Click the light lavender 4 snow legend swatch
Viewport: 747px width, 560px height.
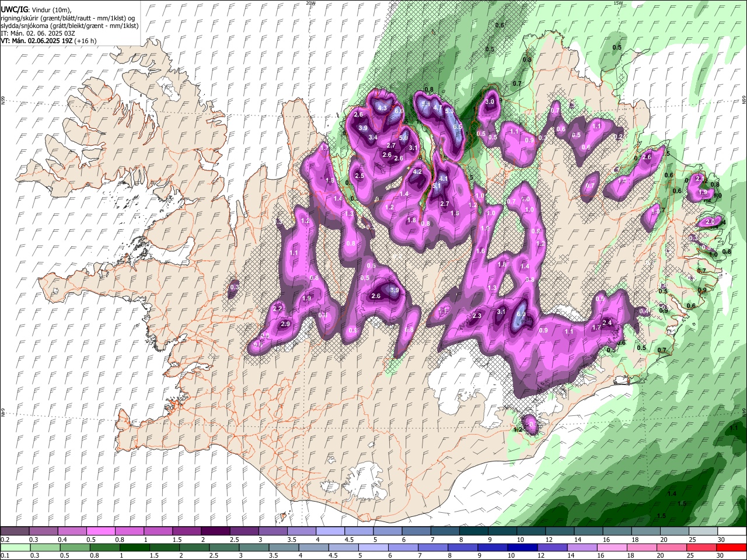pyautogui.click(x=330, y=531)
